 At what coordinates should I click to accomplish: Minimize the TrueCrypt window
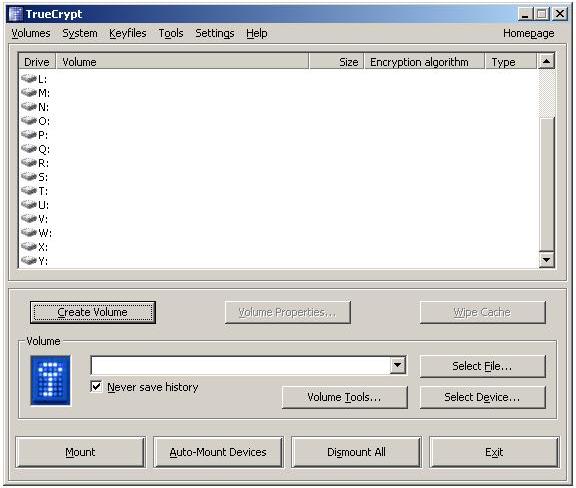pos(525,14)
